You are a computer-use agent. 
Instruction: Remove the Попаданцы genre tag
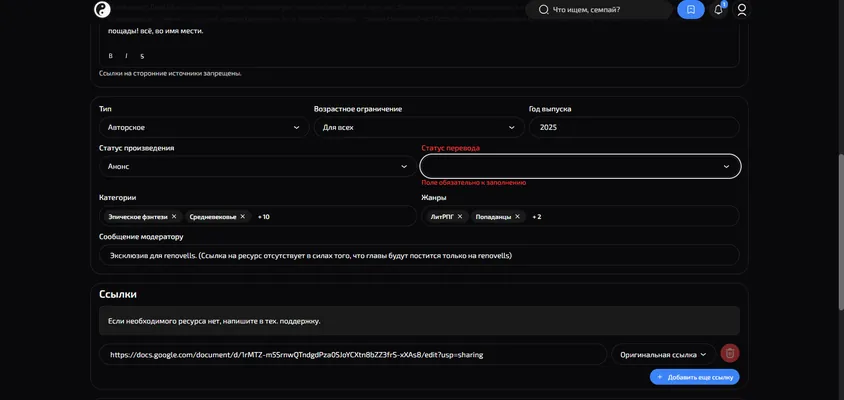(x=517, y=216)
